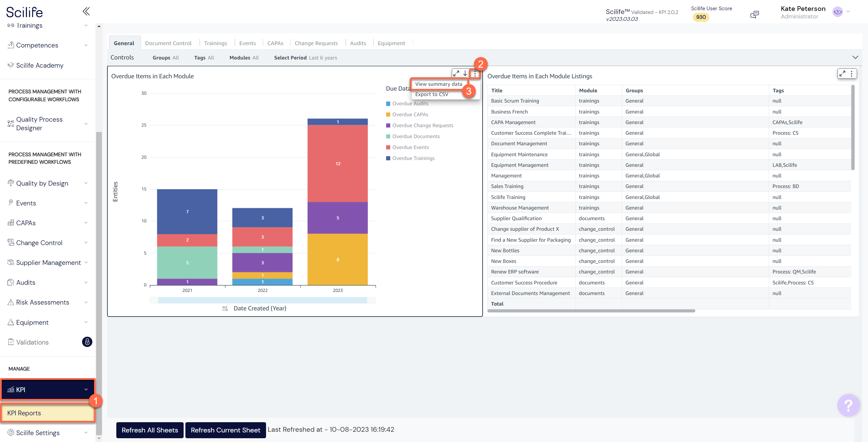Open KPI Reports in sidebar

(48, 413)
